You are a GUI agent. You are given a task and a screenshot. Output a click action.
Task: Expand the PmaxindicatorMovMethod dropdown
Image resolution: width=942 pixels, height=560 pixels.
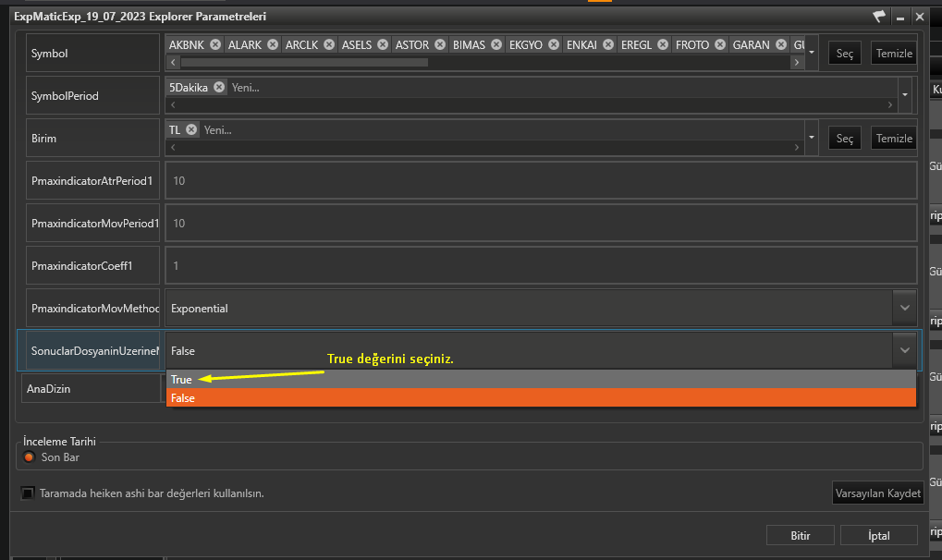(x=903, y=308)
